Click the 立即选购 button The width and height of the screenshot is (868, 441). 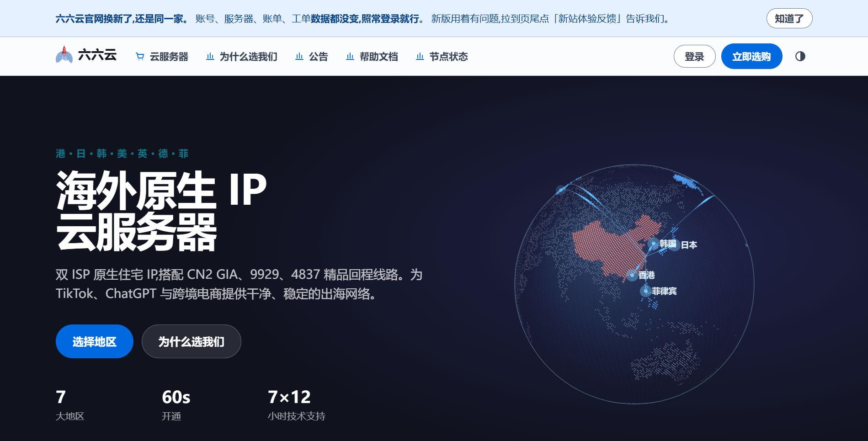751,56
